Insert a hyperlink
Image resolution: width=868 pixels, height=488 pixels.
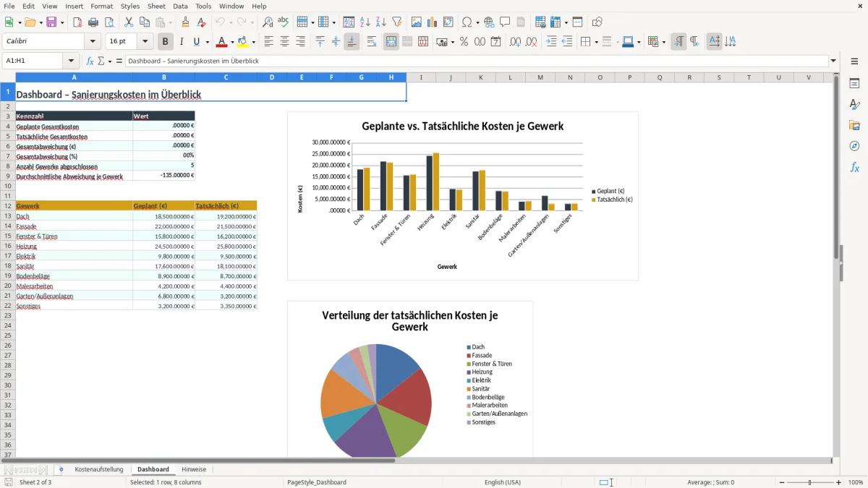pos(490,22)
